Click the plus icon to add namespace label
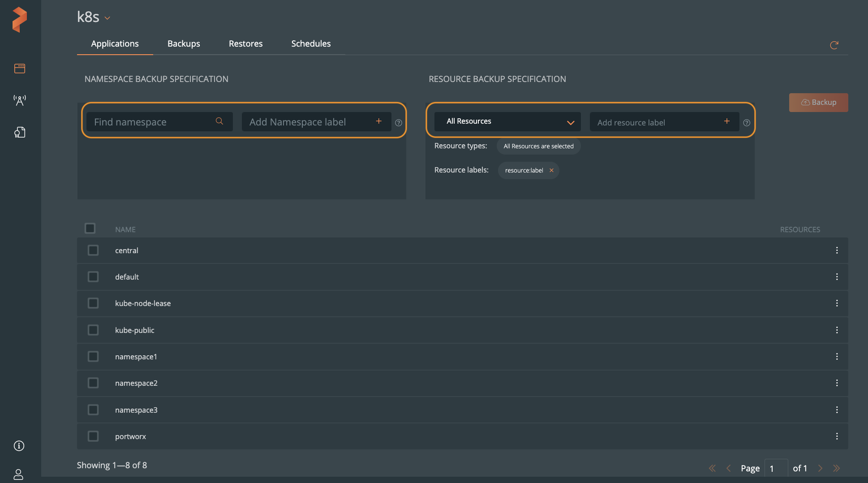868x483 pixels. (x=378, y=121)
